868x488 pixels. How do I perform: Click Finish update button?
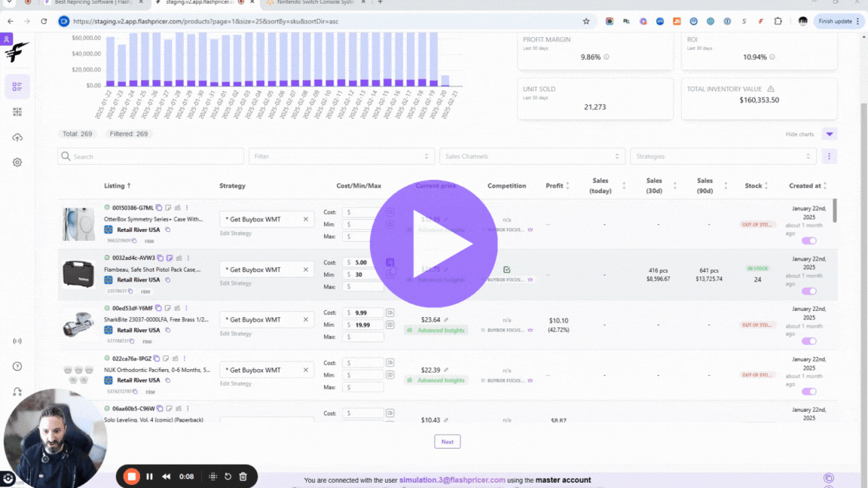click(x=835, y=21)
